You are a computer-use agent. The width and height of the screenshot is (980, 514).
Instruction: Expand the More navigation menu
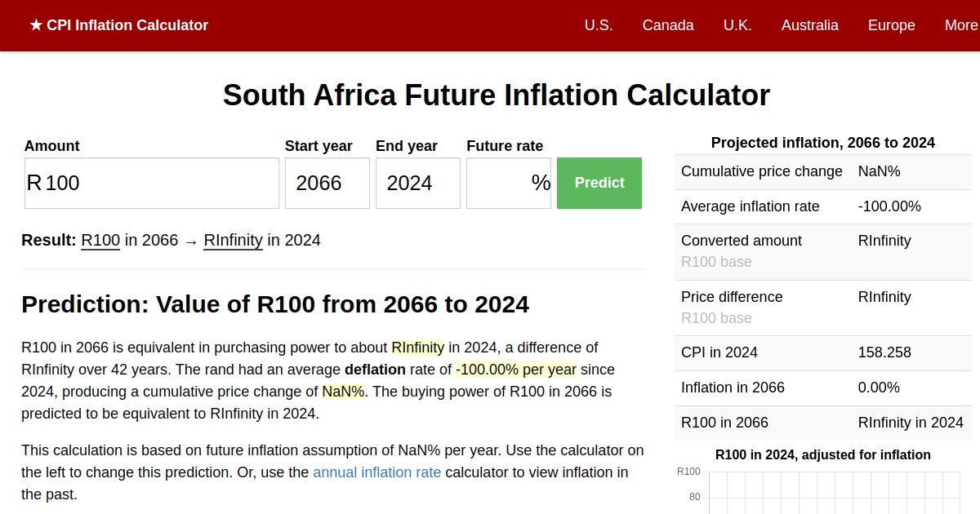[x=960, y=25]
